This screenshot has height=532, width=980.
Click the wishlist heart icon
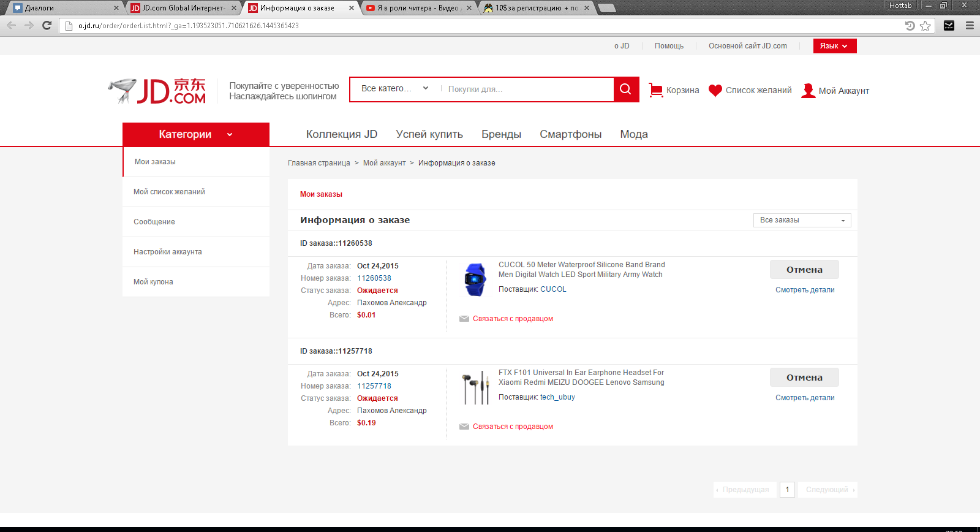coord(715,91)
